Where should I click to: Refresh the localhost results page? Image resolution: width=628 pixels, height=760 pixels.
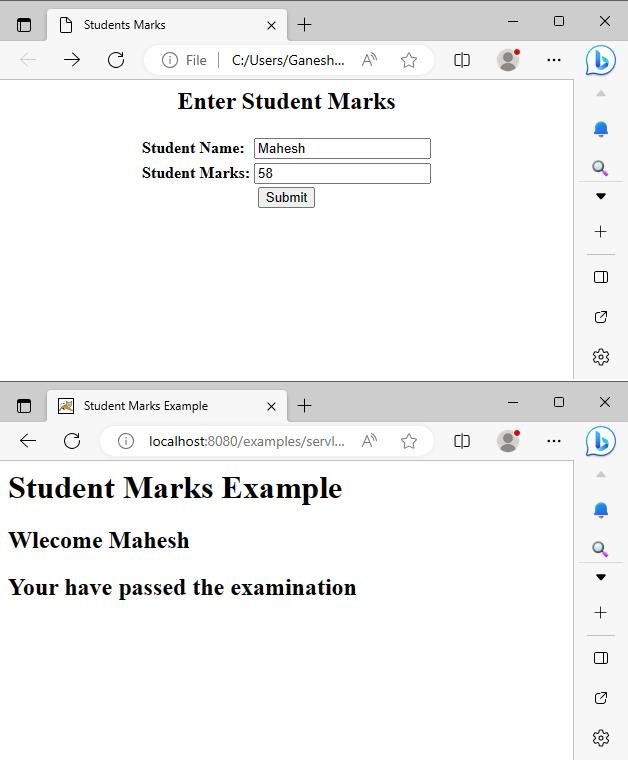tap(72, 441)
